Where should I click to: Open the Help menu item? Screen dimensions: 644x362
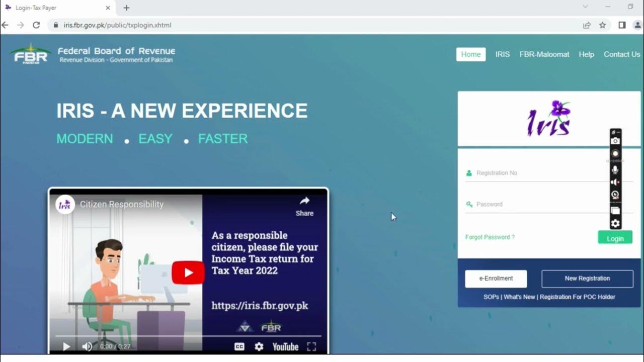[x=586, y=54]
